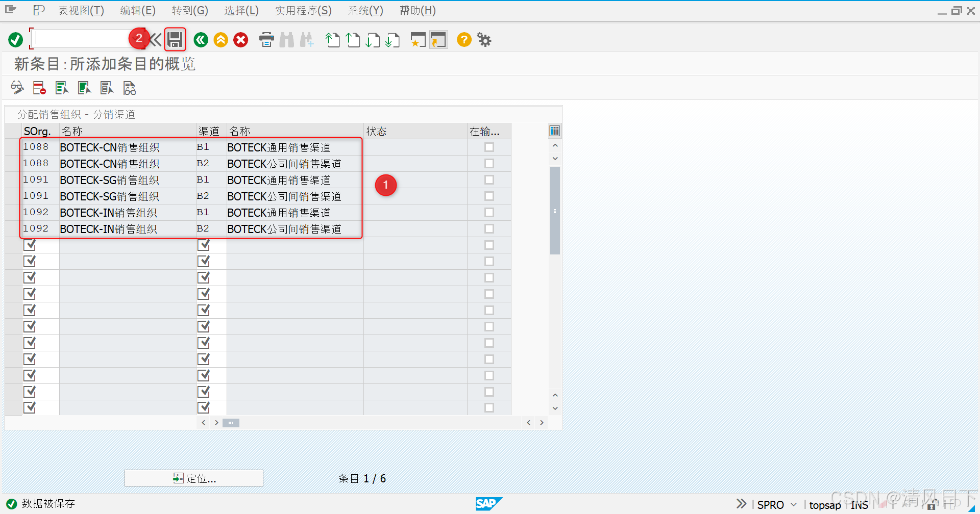Click the SOrg. column header

point(40,131)
